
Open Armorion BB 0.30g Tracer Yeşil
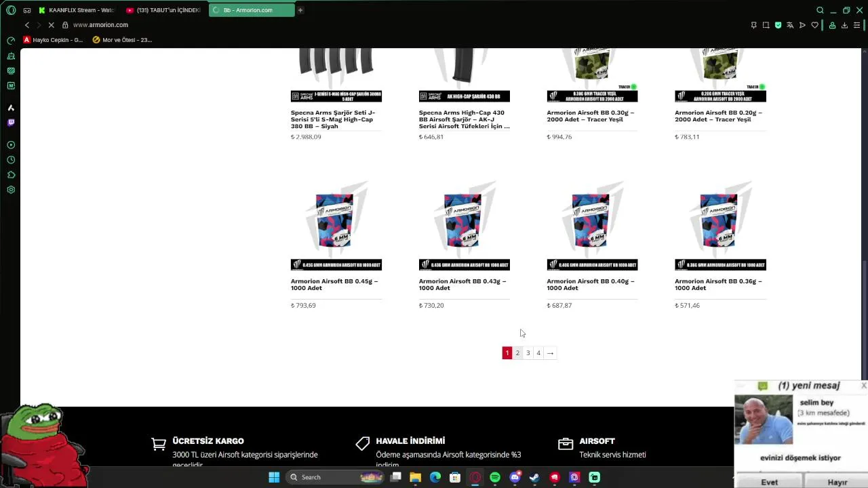pyautogui.click(x=591, y=116)
